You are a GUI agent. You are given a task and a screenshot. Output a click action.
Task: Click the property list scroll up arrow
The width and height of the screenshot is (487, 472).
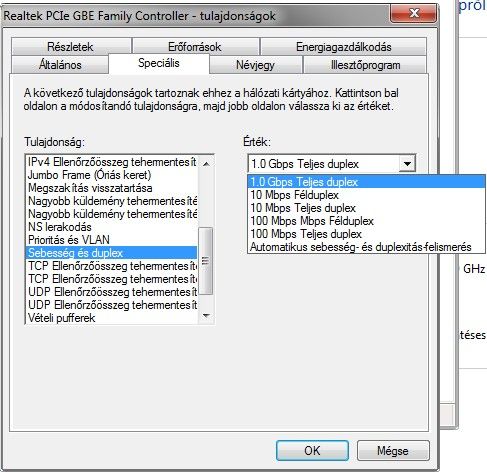tap(206, 164)
